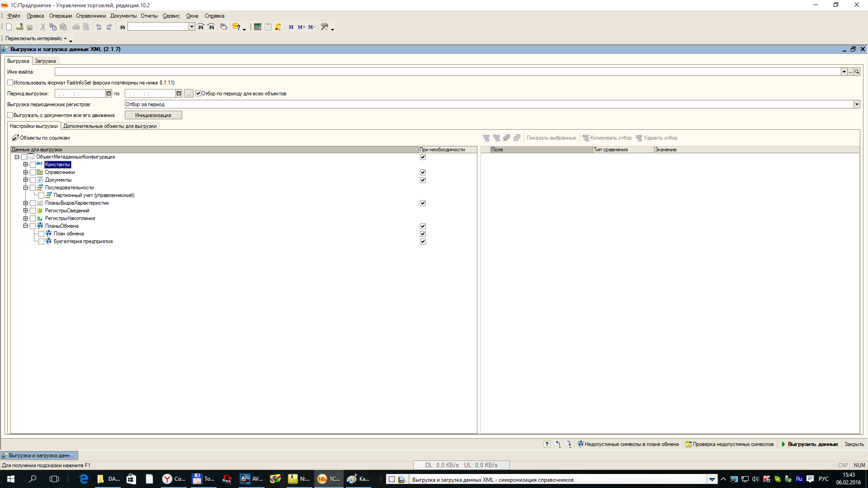Click the Тип сравнения column header
Image resolution: width=868 pixels, height=488 pixels.
[623, 150]
